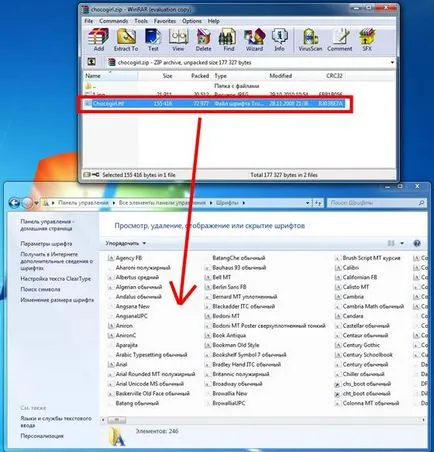Sort WinRAR list by Modified column
The image size is (434, 452).
281,76
